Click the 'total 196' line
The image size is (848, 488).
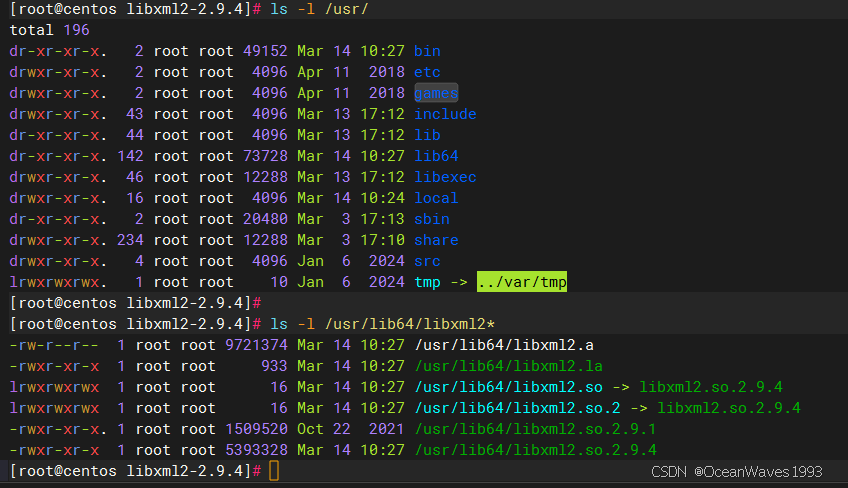[x=49, y=30]
